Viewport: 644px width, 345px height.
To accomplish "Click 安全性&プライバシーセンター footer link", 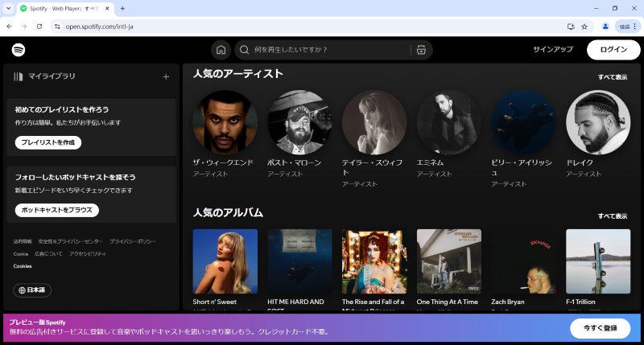I will (71, 241).
